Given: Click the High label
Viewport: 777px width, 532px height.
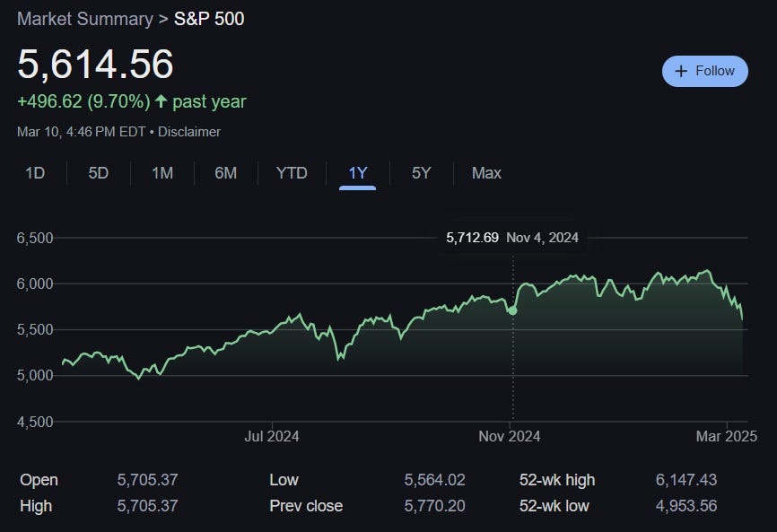Looking at the screenshot, I should 36,506.
